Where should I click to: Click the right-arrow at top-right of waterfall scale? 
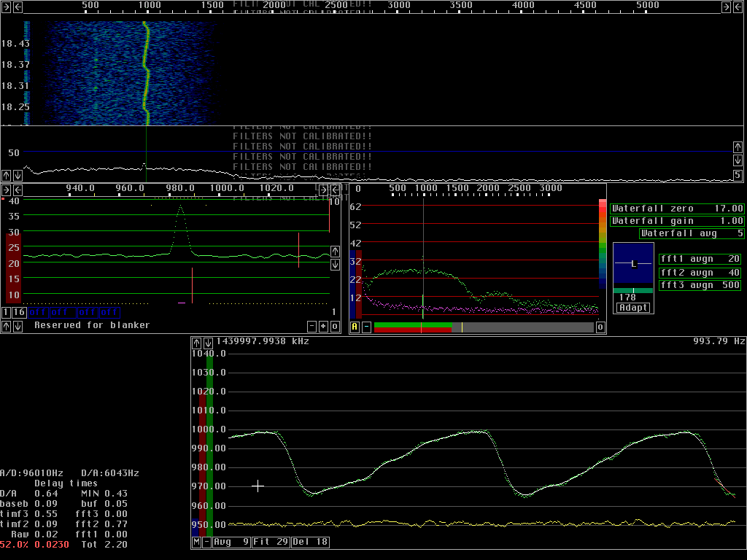tap(726, 7)
